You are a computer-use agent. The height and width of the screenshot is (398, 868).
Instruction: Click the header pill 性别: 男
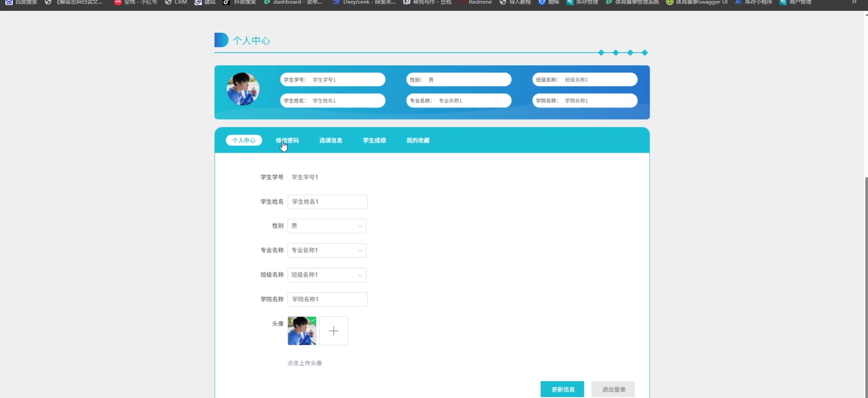click(459, 80)
